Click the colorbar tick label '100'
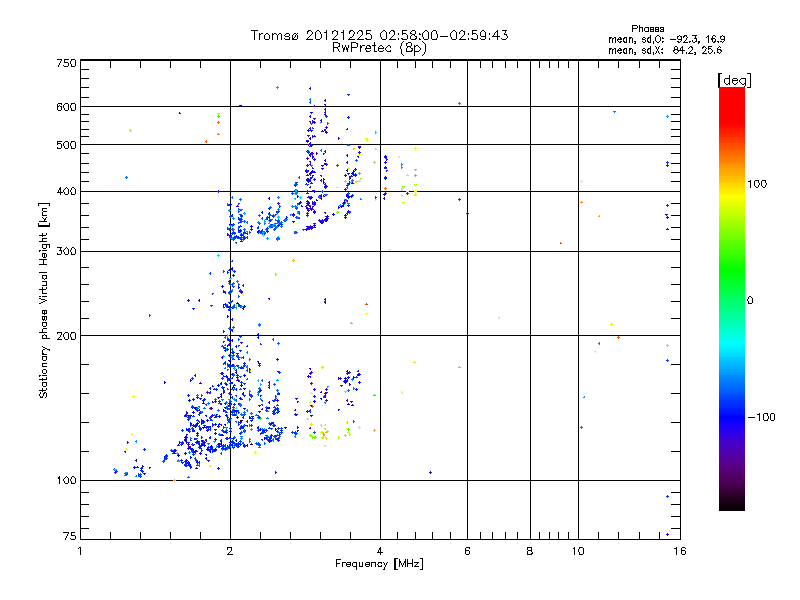The image size is (800, 600). 757,184
